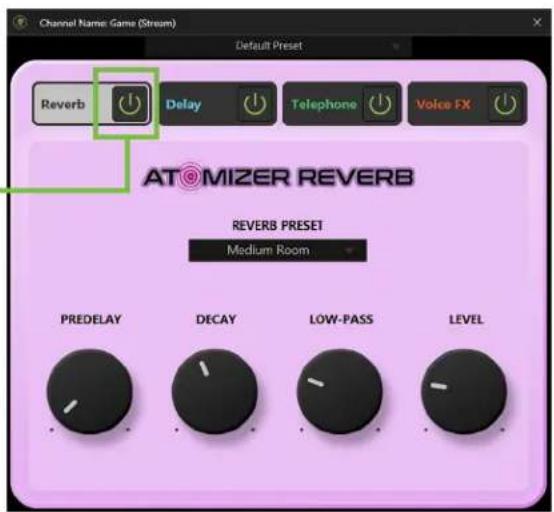Close the channel effects window
Viewport: 554px width, 512px height.
point(537,23)
